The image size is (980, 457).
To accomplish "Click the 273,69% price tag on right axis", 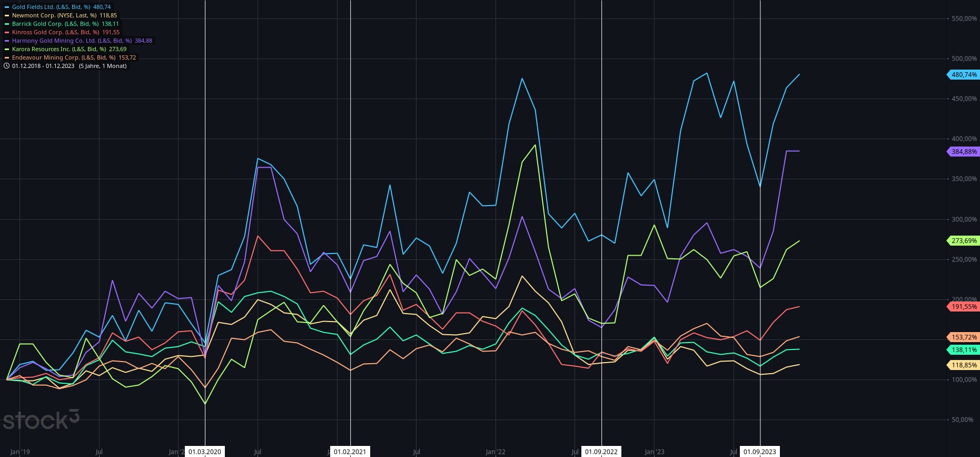I will [963, 241].
